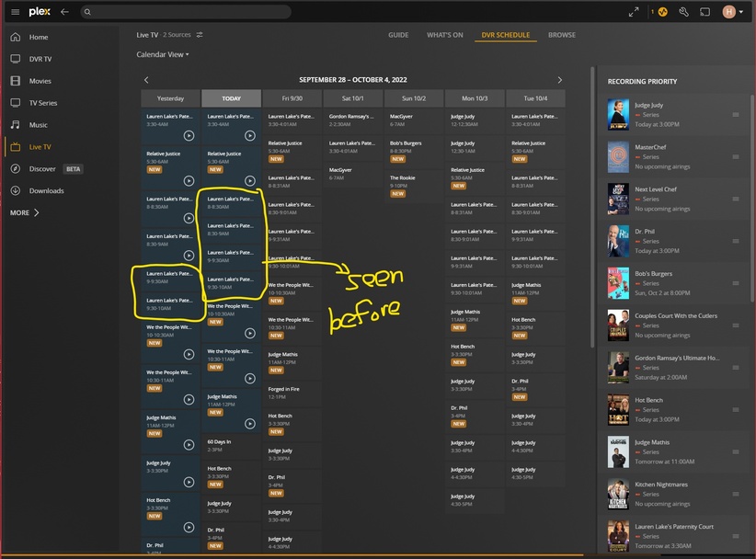Image resolution: width=756 pixels, height=559 pixels.
Task: Grab reorder handle for Hot Bench
Action: pos(736,410)
